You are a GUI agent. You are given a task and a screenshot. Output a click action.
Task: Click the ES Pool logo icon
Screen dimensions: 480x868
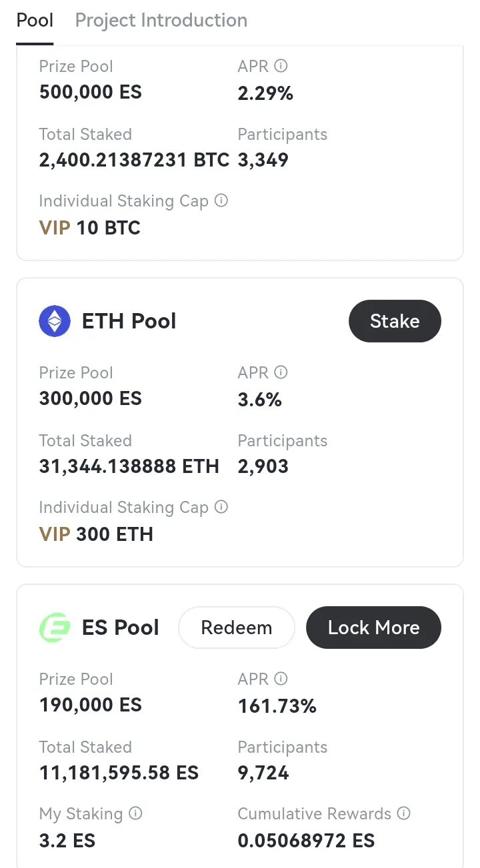pos(55,628)
